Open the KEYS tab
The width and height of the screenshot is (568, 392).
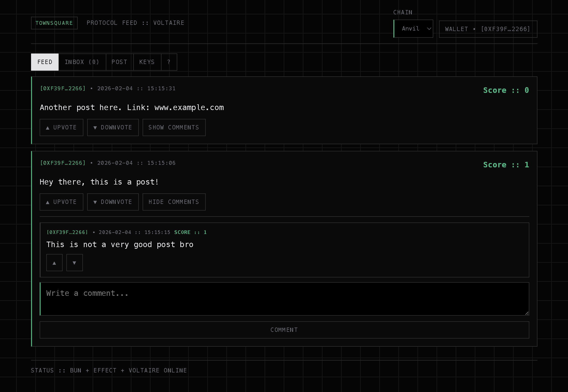point(147,62)
